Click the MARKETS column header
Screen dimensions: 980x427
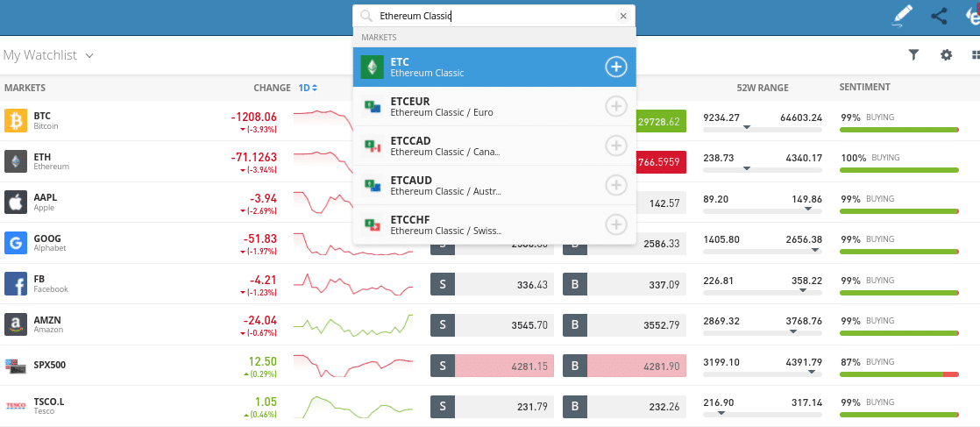coord(25,88)
